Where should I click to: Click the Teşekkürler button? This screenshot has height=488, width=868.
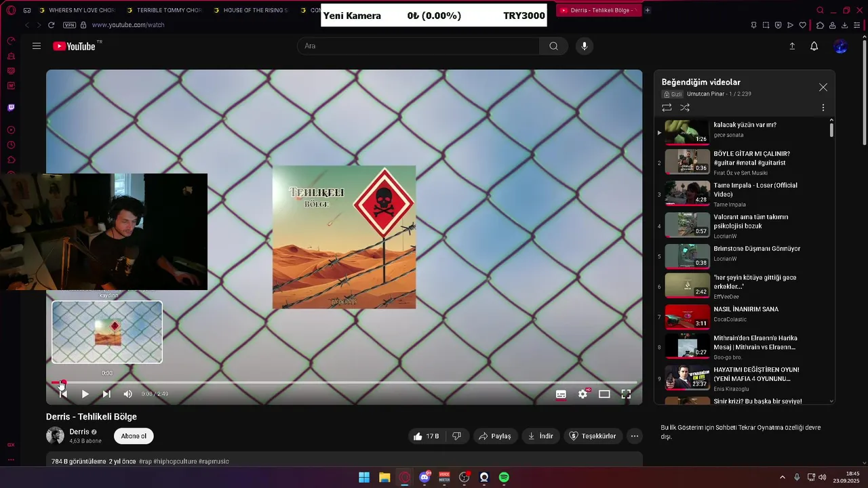tap(593, 436)
